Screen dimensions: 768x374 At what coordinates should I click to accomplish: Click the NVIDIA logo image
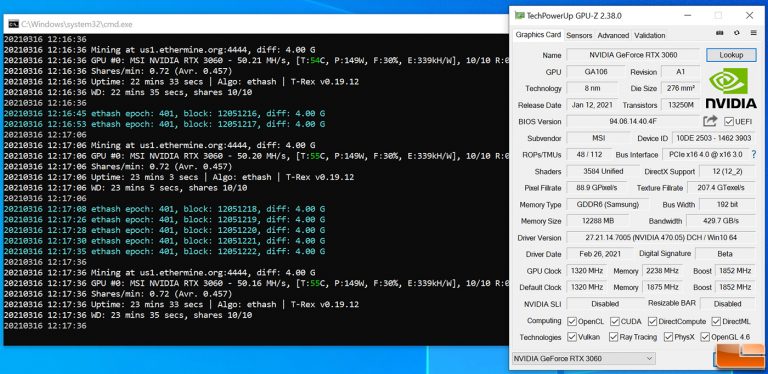pyautogui.click(x=731, y=88)
